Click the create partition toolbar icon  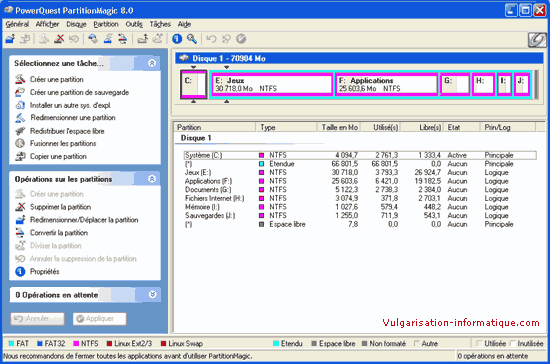44,39
